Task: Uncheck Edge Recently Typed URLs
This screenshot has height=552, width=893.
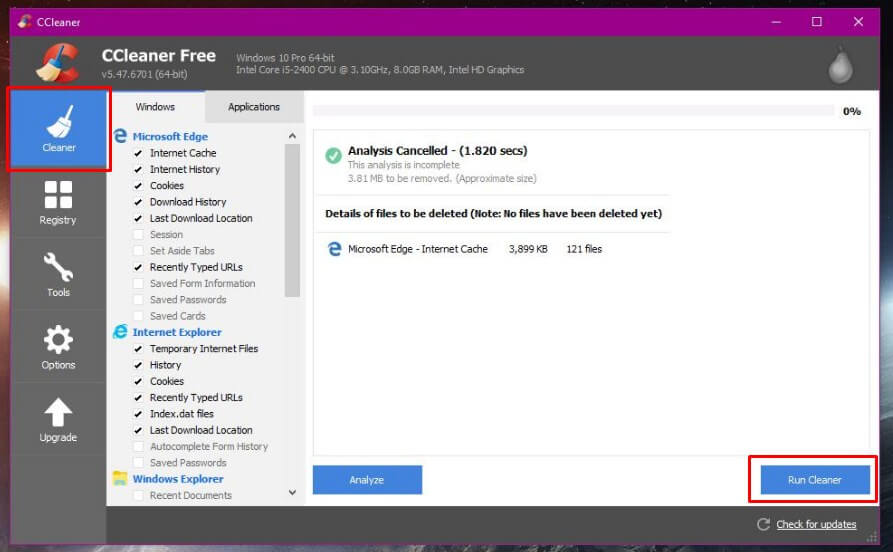Action: click(x=138, y=267)
